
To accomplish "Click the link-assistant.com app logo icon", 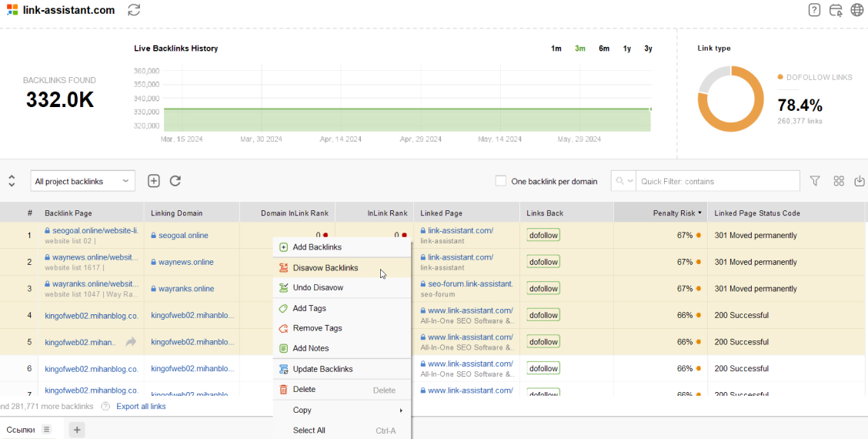I will point(12,9).
